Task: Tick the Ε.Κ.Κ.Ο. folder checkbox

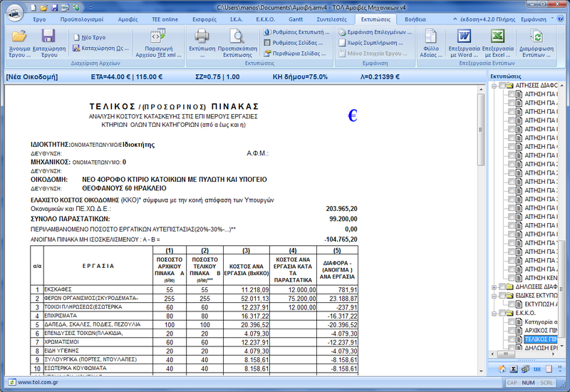Action: (x=502, y=313)
